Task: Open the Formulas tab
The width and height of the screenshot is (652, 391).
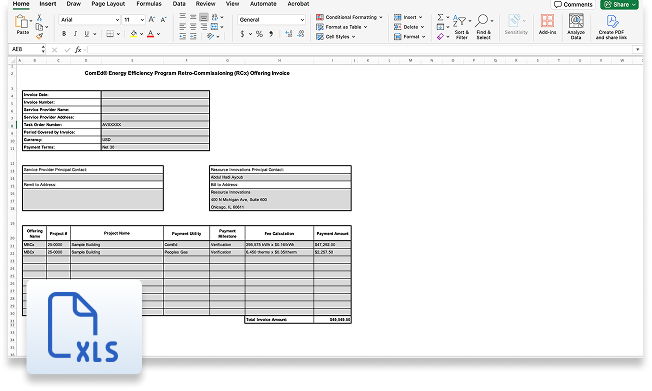Action: (x=149, y=4)
